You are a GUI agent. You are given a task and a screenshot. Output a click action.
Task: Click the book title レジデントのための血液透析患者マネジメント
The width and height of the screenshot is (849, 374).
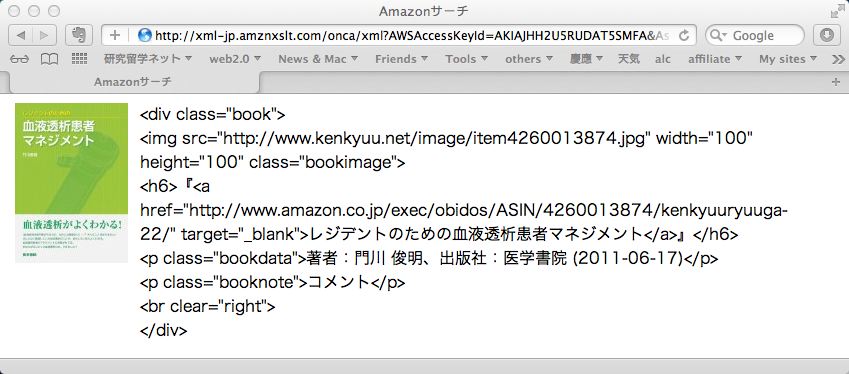pos(476,234)
